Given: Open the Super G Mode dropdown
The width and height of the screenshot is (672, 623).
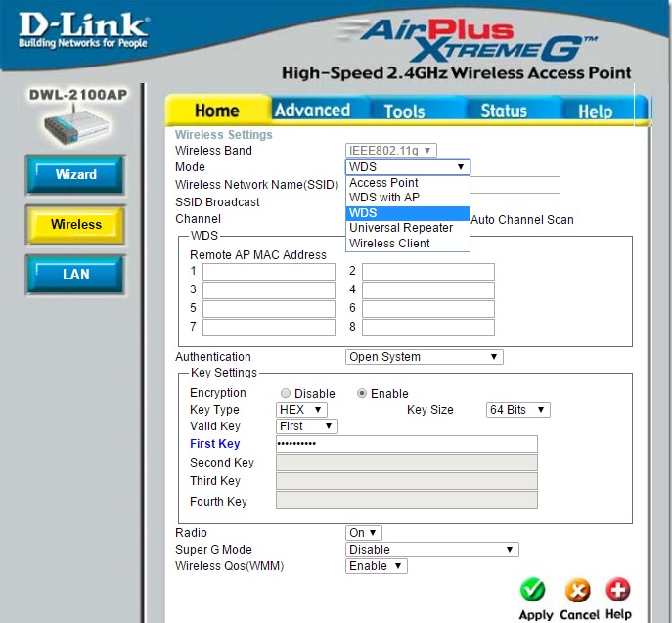Looking at the screenshot, I should pyautogui.click(x=432, y=550).
